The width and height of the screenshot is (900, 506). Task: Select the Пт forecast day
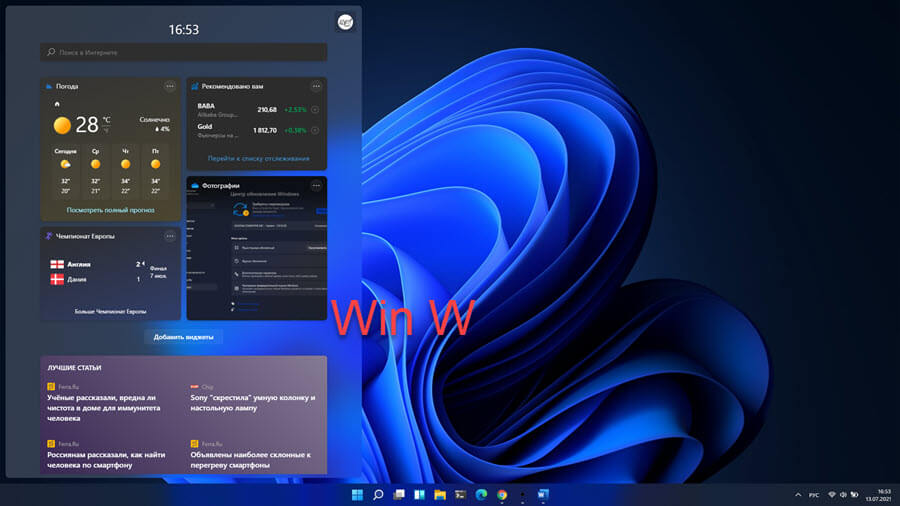point(155,171)
